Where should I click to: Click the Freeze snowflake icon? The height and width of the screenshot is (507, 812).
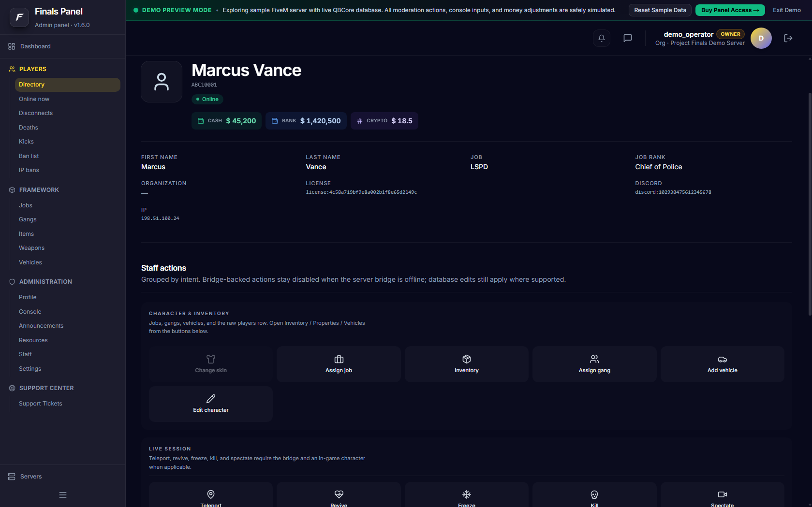467,494
